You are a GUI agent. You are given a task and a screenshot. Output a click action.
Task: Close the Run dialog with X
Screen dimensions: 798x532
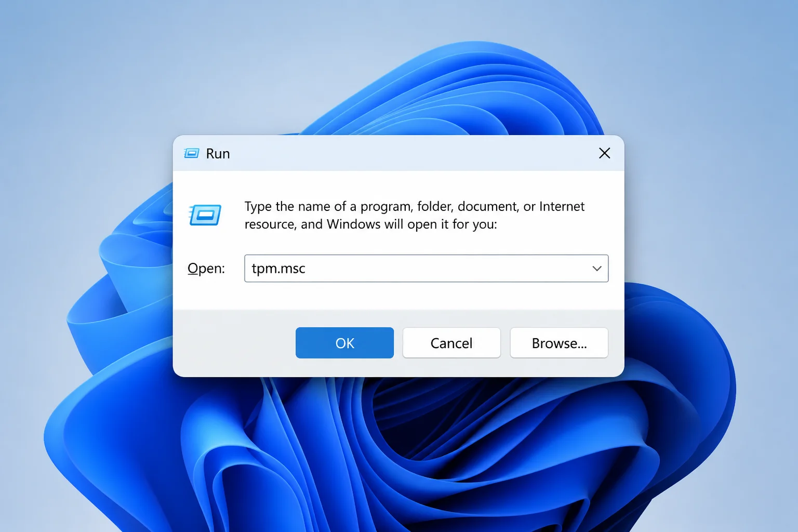click(604, 153)
